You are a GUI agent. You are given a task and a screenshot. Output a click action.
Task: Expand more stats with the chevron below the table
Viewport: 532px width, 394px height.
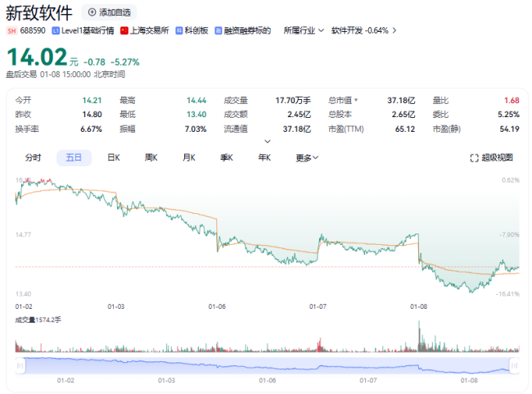(x=268, y=141)
